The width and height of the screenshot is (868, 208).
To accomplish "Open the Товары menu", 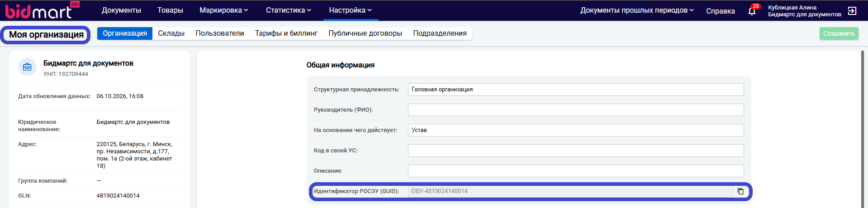I will pos(170,10).
